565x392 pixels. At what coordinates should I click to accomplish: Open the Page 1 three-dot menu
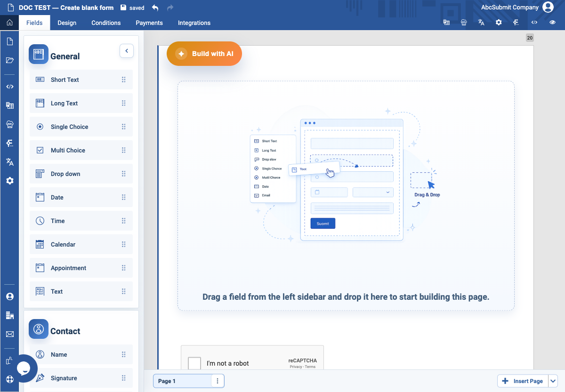point(217,381)
